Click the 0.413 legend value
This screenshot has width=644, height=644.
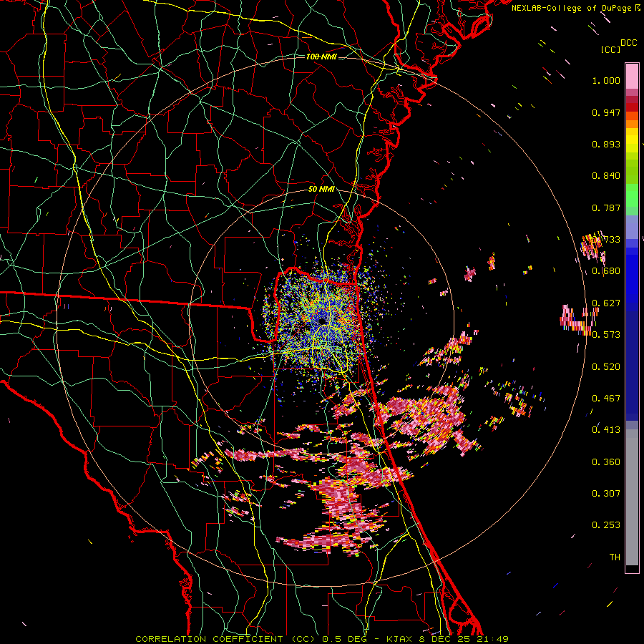tap(606, 430)
